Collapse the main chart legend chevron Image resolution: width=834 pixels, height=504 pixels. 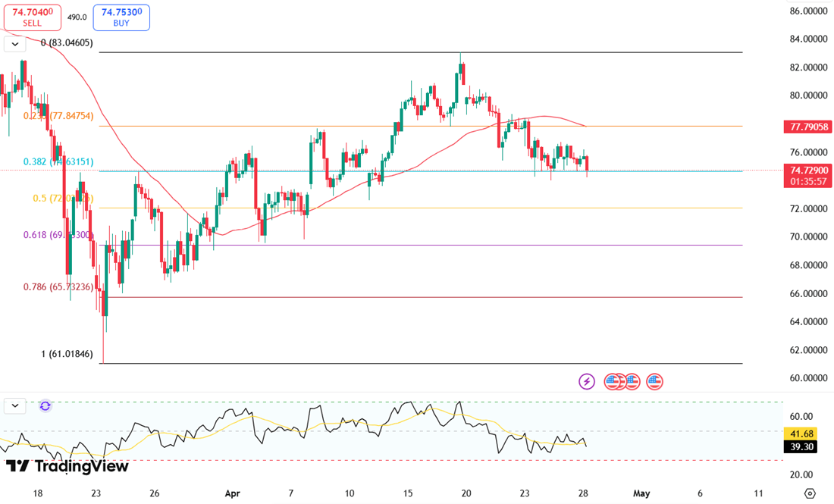[14, 45]
